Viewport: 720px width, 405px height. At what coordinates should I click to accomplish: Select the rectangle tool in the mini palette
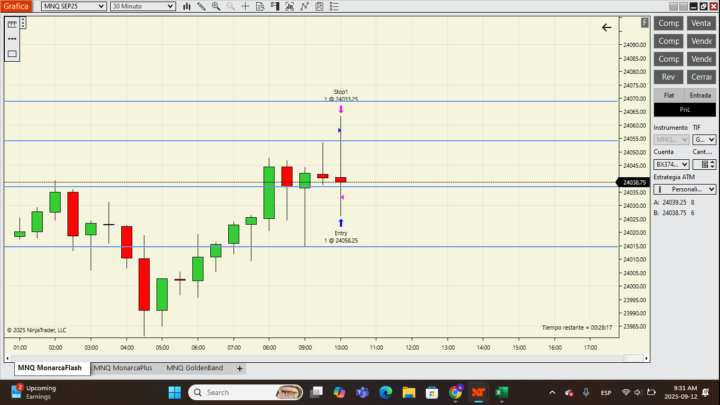(12, 54)
